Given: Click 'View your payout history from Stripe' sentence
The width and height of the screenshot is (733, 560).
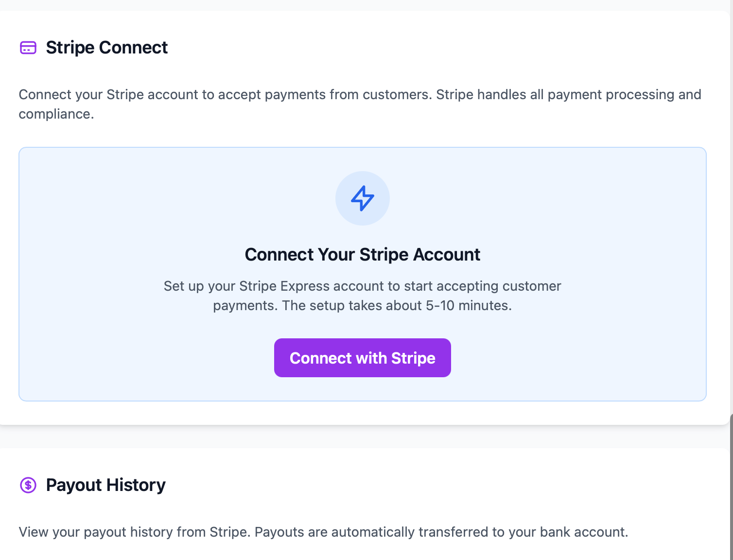Looking at the screenshot, I should pos(134,532).
